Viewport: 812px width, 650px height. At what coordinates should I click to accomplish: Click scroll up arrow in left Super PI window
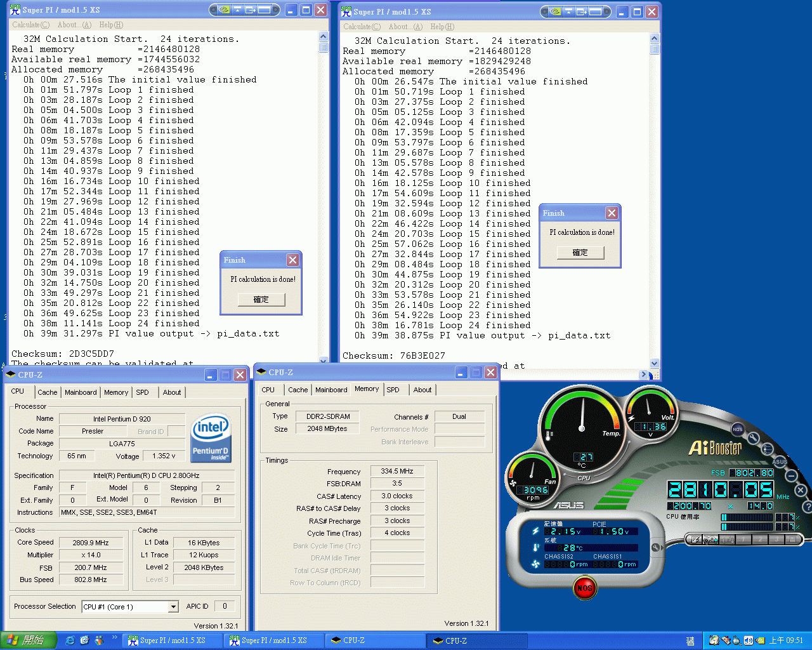click(x=324, y=37)
